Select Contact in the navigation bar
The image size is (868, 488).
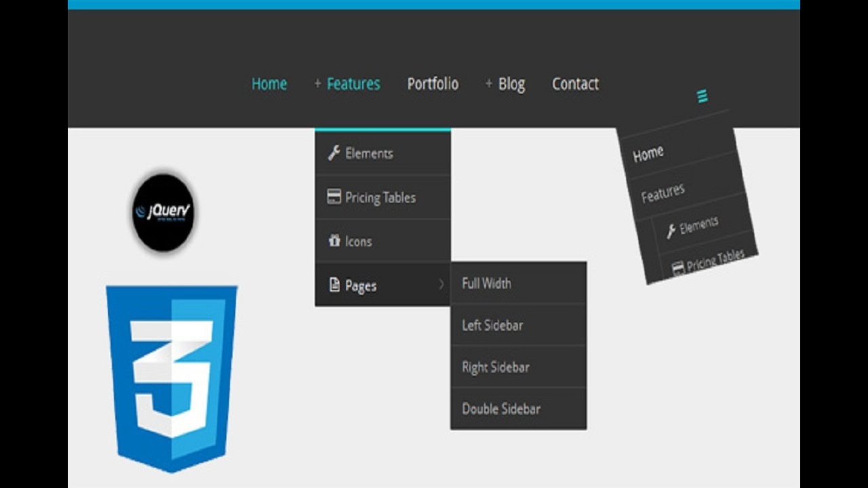click(x=575, y=84)
